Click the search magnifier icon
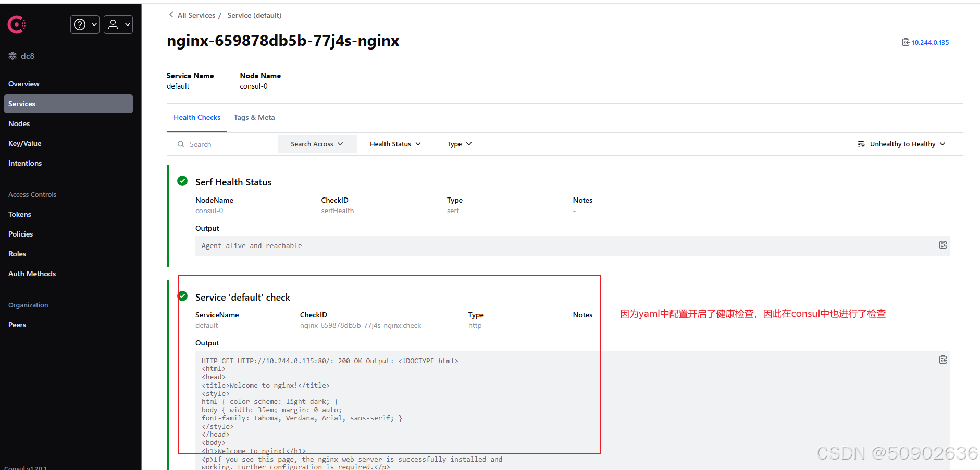This screenshot has width=980, height=470. tap(181, 144)
